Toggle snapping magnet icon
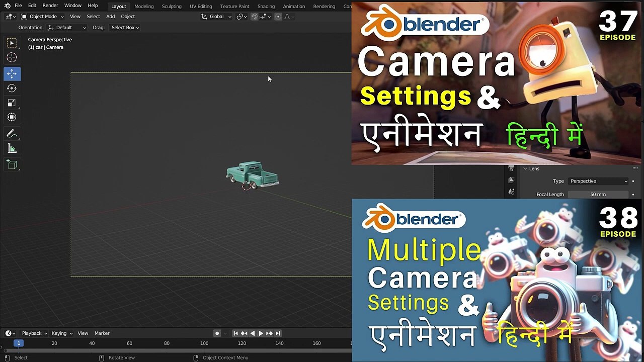Image resolution: width=644 pixels, height=362 pixels. pos(254,17)
